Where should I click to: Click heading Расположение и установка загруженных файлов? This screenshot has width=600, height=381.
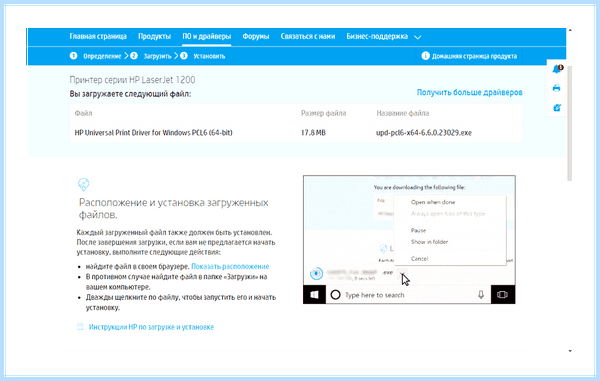pyautogui.click(x=174, y=208)
